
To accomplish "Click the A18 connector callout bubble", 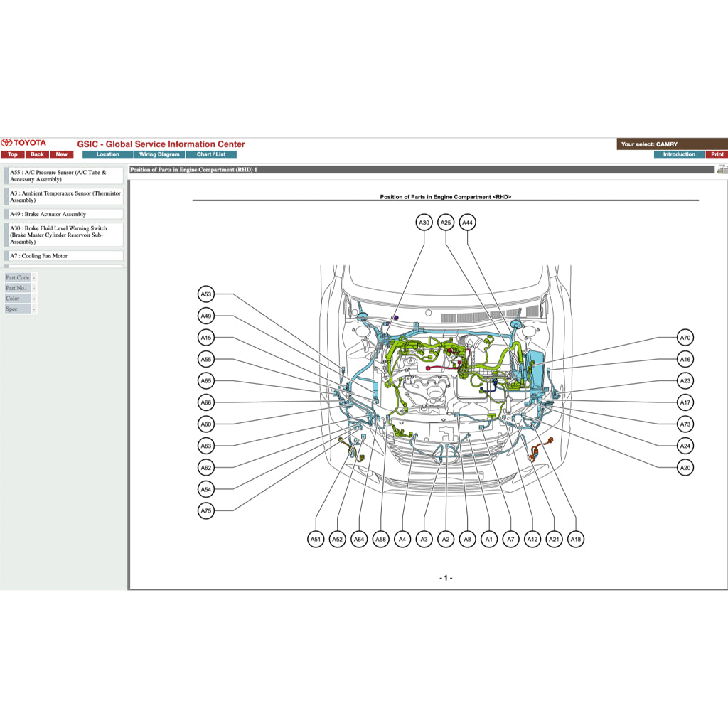I will tap(576, 540).
